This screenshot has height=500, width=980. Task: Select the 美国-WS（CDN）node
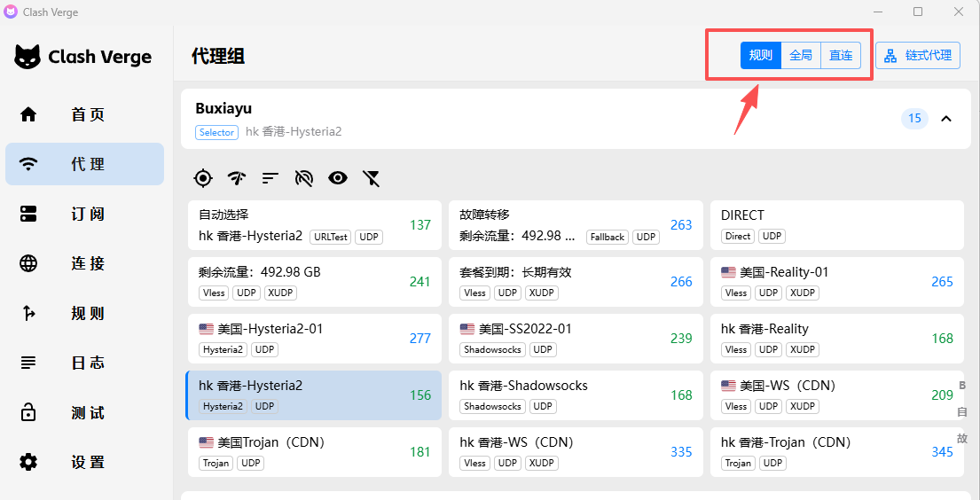pos(837,395)
